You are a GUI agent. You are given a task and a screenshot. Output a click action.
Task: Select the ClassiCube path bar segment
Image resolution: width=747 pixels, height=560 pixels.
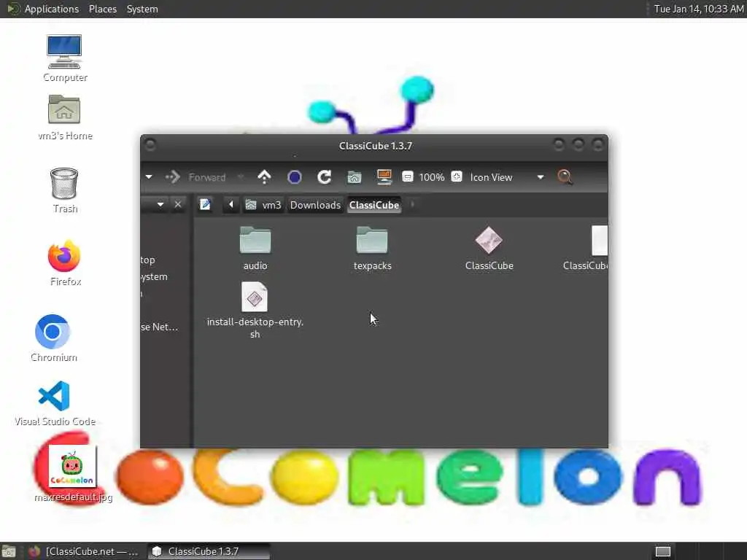[374, 205]
